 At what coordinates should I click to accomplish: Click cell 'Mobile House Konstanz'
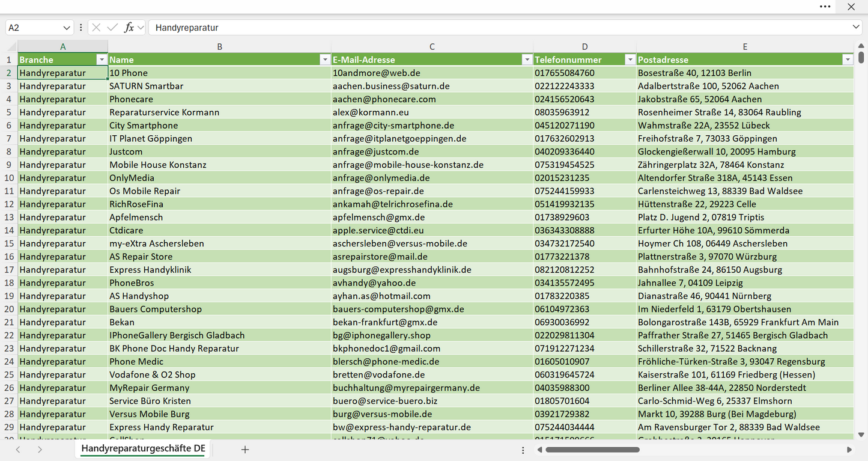pos(220,165)
